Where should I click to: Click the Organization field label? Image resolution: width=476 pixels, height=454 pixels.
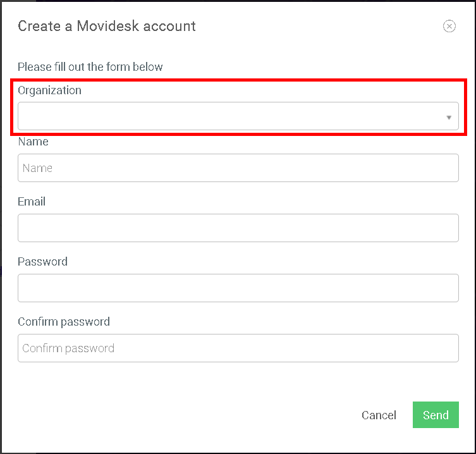click(49, 90)
